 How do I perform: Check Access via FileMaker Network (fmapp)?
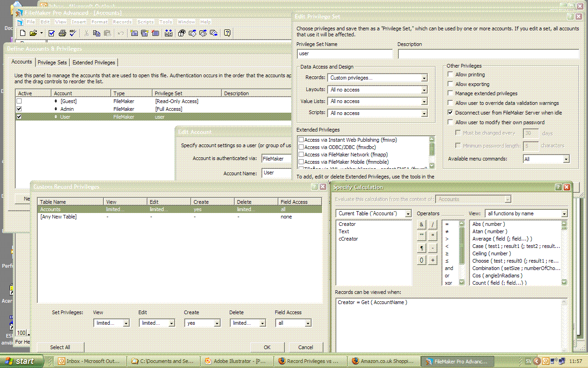pyautogui.click(x=301, y=155)
